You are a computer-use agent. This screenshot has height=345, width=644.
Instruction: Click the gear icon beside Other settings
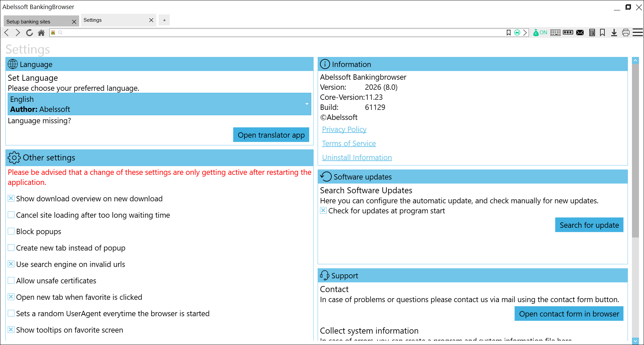pos(14,157)
